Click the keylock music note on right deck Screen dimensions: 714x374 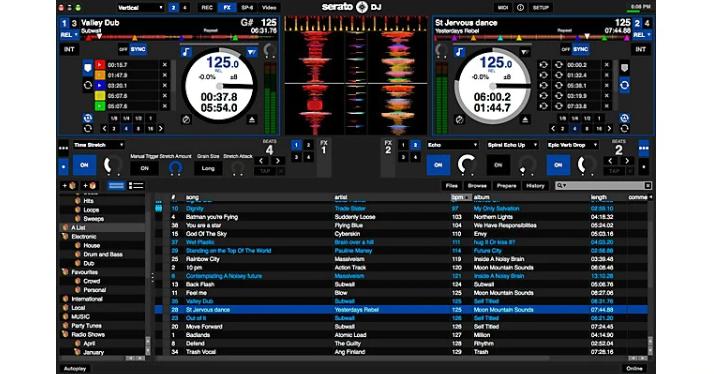[459, 51]
